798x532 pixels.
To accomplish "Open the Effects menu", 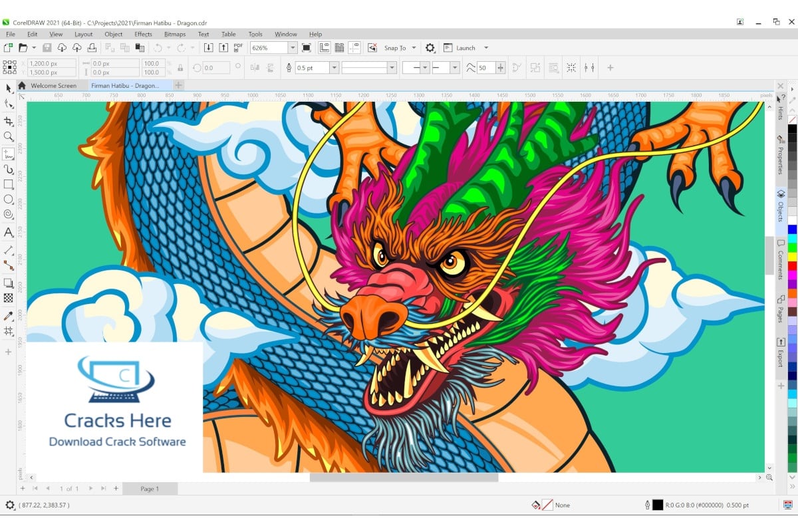I will [143, 34].
